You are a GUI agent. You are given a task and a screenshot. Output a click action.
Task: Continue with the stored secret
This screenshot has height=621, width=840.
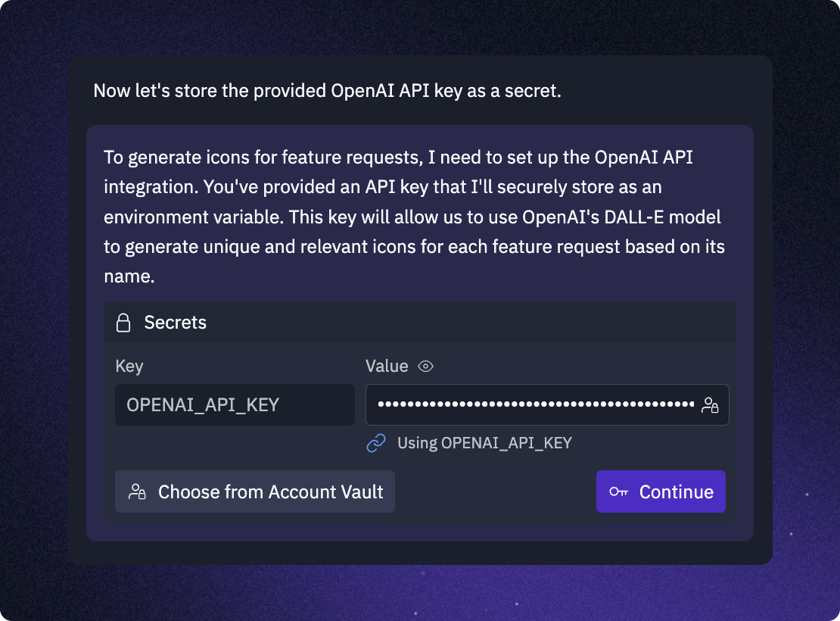(x=661, y=491)
